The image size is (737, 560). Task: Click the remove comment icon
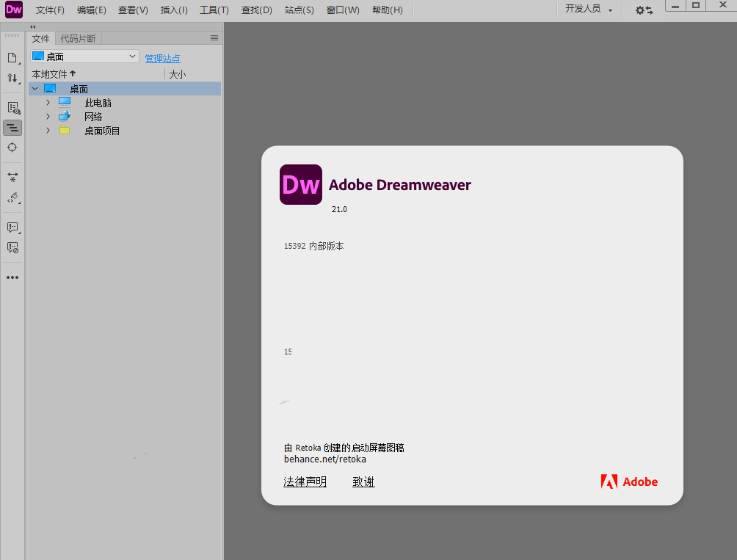[12, 247]
